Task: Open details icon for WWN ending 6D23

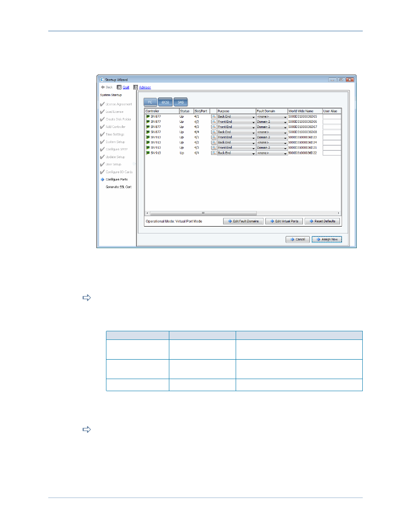Action: point(214,137)
